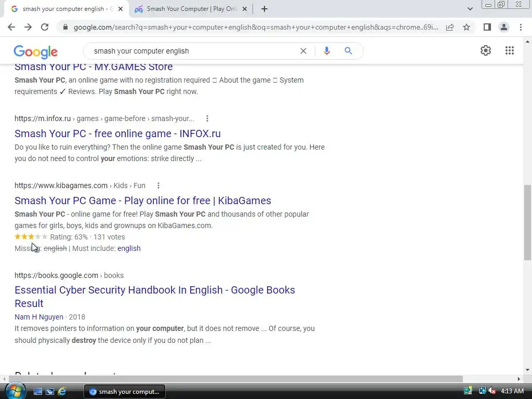Click the muted volume tray icon
Screen dimensions: 532x399
492,391
